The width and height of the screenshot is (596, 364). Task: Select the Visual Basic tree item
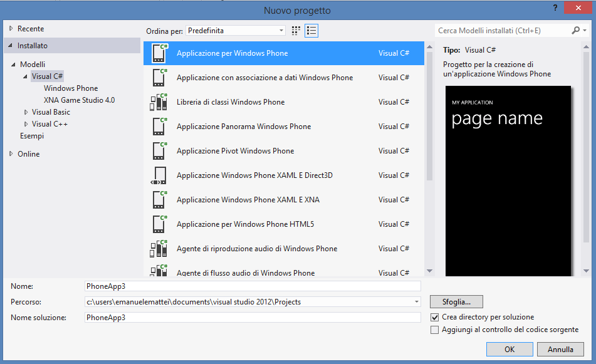click(51, 112)
